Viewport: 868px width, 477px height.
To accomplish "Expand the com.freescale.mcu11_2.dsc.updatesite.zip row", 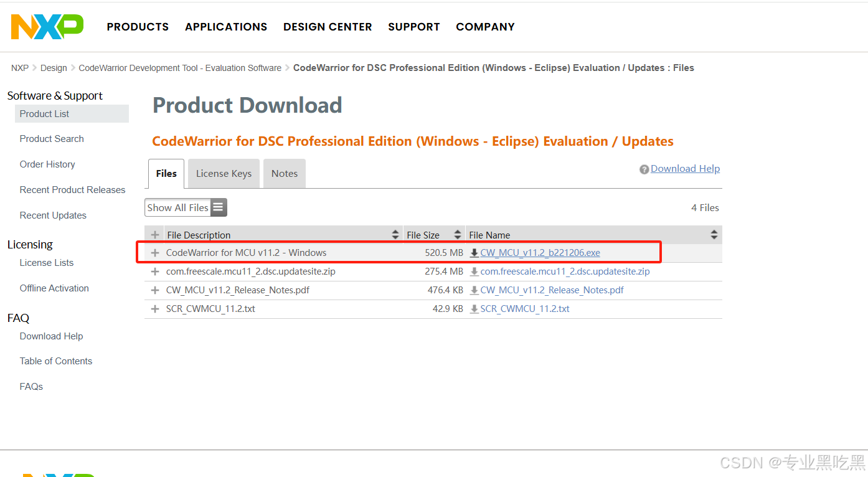I will (x=155, y=272).
